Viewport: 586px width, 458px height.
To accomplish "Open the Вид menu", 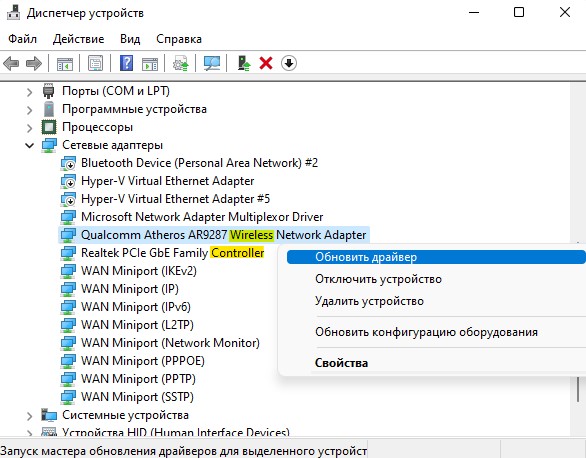I will coord(130,39).
